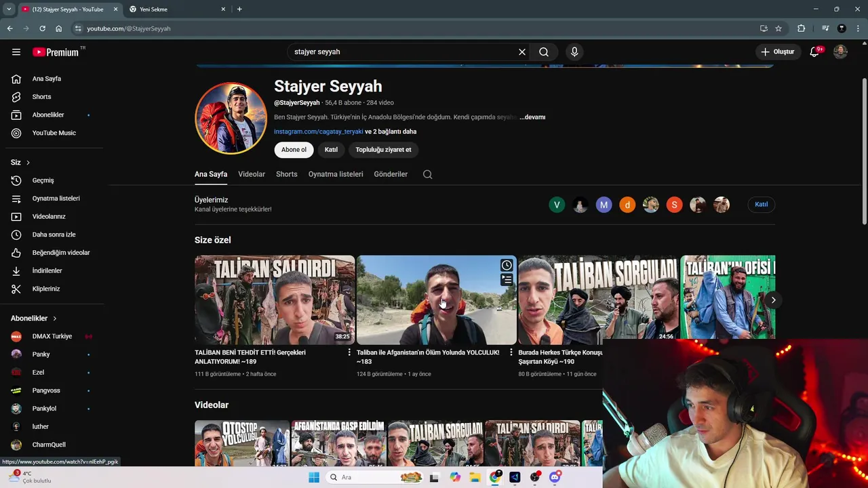Open File Explorer from the taskbar
Screen dimensions: 868x488
pos(475,477)
